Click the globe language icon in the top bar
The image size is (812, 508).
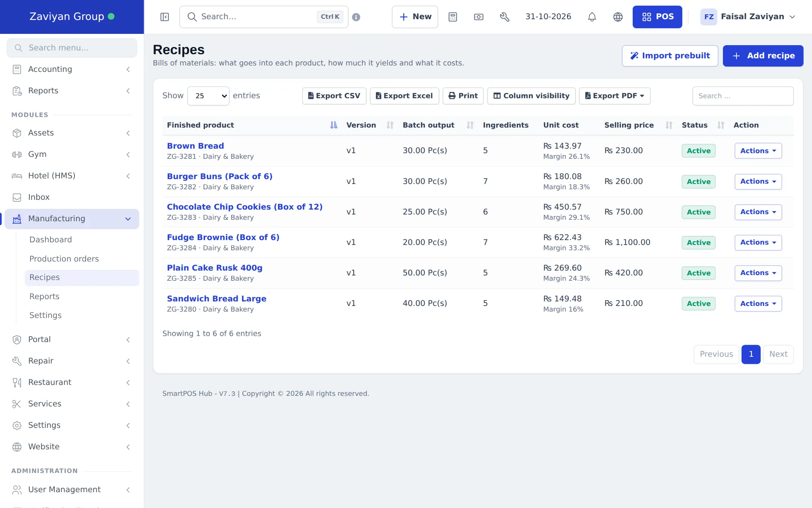[x=618, y=17]
